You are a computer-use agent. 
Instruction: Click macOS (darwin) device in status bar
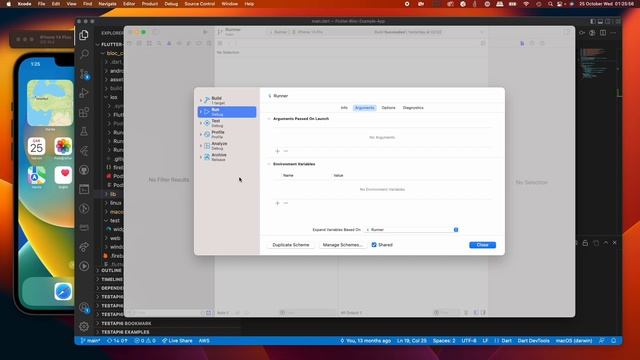574,340
